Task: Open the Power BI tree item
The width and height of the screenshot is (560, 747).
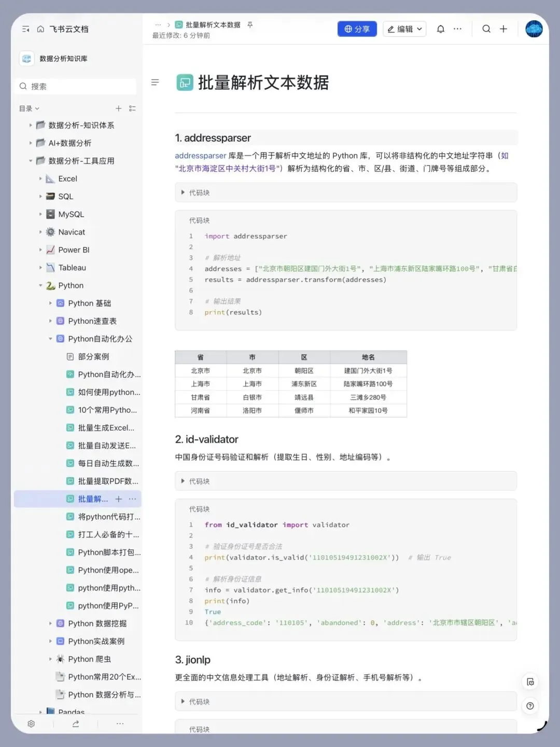Action: tap(74, 250)
